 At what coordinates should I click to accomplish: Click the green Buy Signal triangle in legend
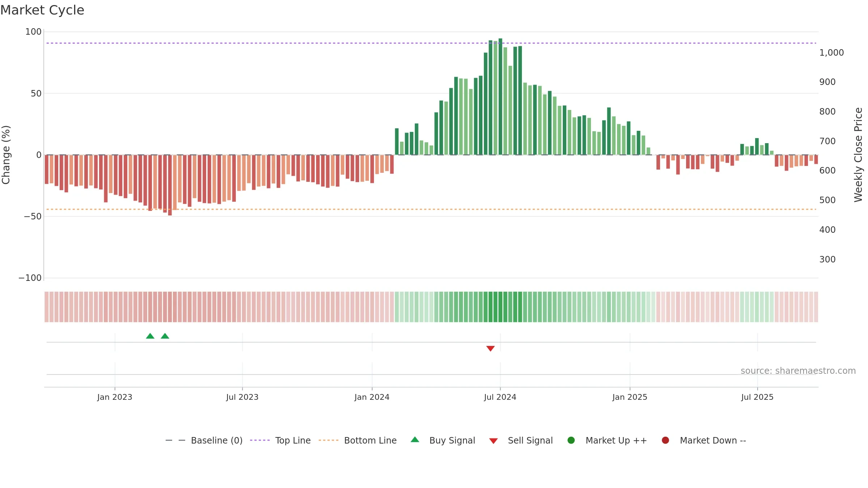click(415, 440)
